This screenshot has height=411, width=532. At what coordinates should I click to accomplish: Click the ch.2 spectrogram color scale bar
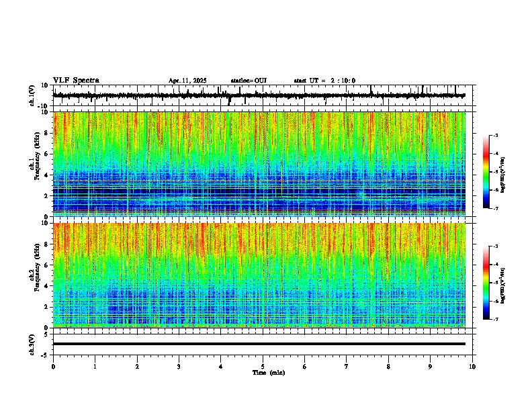pyautogui.click(x=486, y=283)
